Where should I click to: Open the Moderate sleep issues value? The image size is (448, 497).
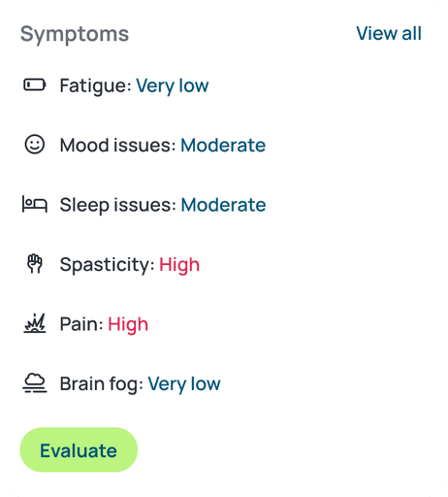click(223, 205)
